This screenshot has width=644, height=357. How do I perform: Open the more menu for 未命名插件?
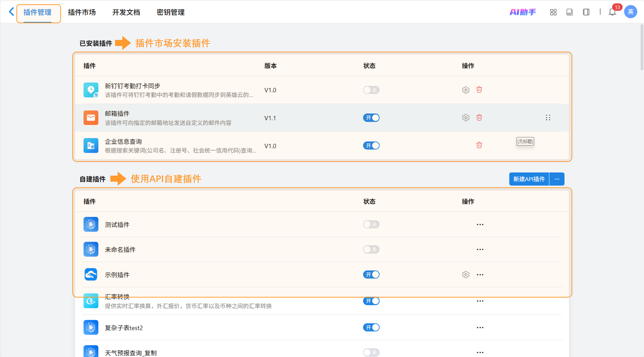480,250
